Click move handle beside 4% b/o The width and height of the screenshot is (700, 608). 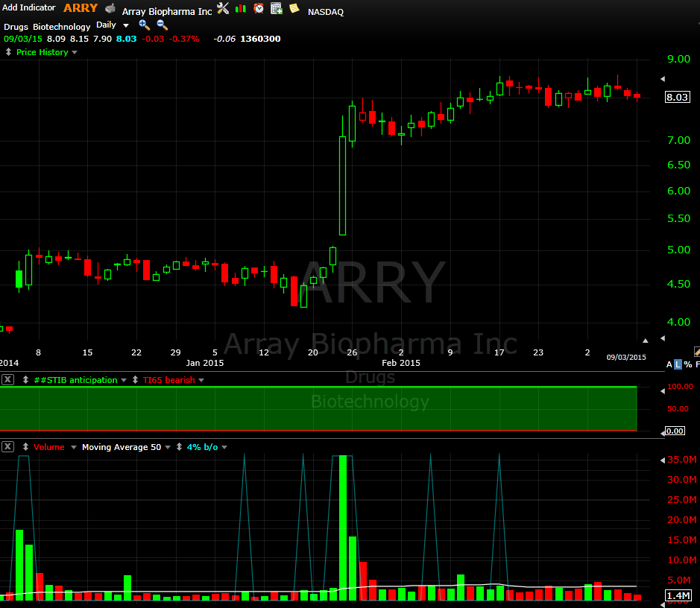179,446
